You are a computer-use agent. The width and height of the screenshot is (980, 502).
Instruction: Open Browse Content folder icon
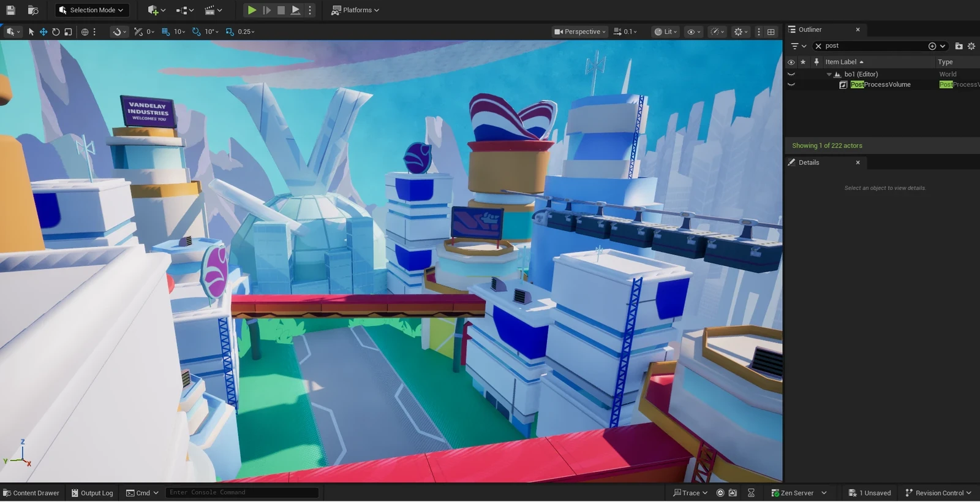tap(33, 10)
